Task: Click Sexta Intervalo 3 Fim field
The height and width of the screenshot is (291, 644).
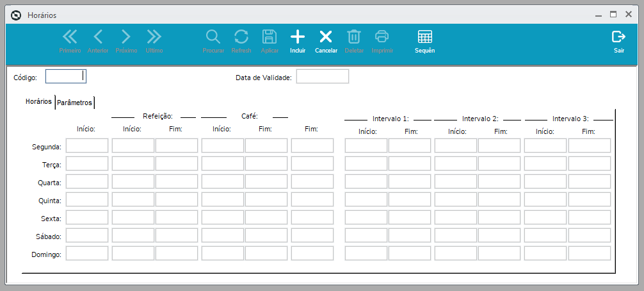Action: pos(590,217)
